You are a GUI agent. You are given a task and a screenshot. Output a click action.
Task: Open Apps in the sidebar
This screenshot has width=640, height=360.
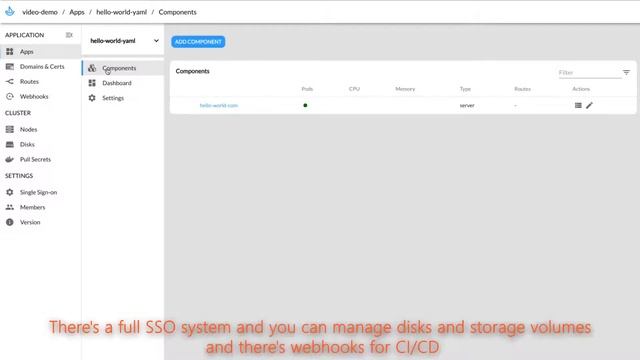(x=40, y=51)
